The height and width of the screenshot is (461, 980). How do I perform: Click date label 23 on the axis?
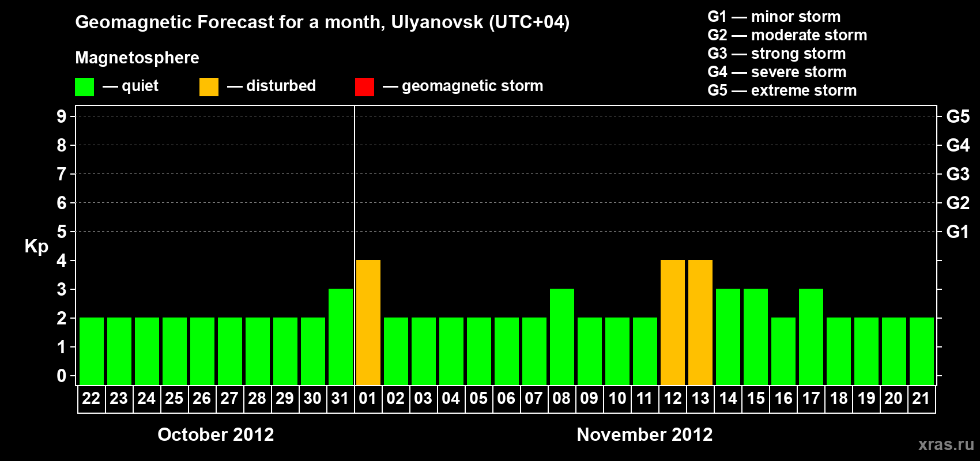click(x=119, y=398)
